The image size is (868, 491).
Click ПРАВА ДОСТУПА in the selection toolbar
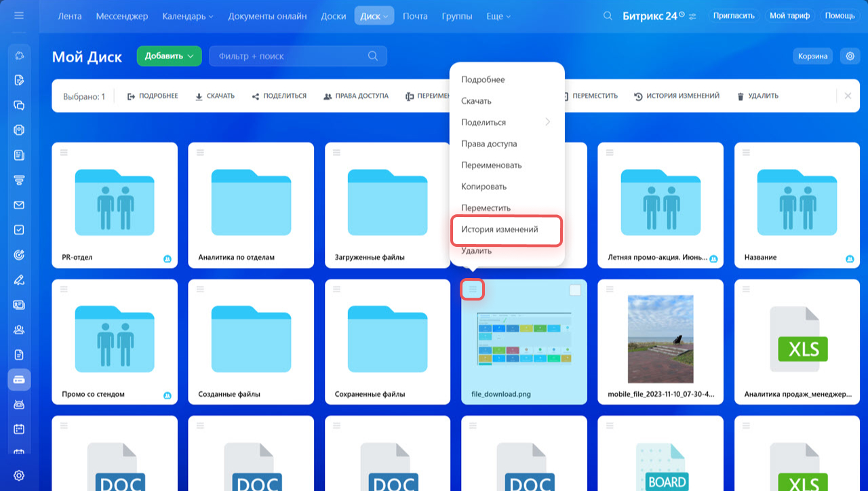pos(356,96)
